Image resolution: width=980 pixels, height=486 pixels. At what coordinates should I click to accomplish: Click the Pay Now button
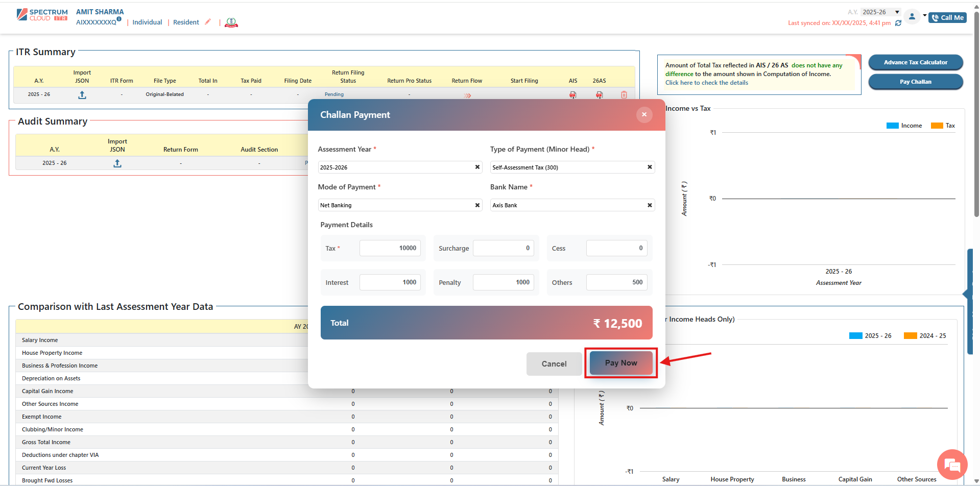point(620,363)
